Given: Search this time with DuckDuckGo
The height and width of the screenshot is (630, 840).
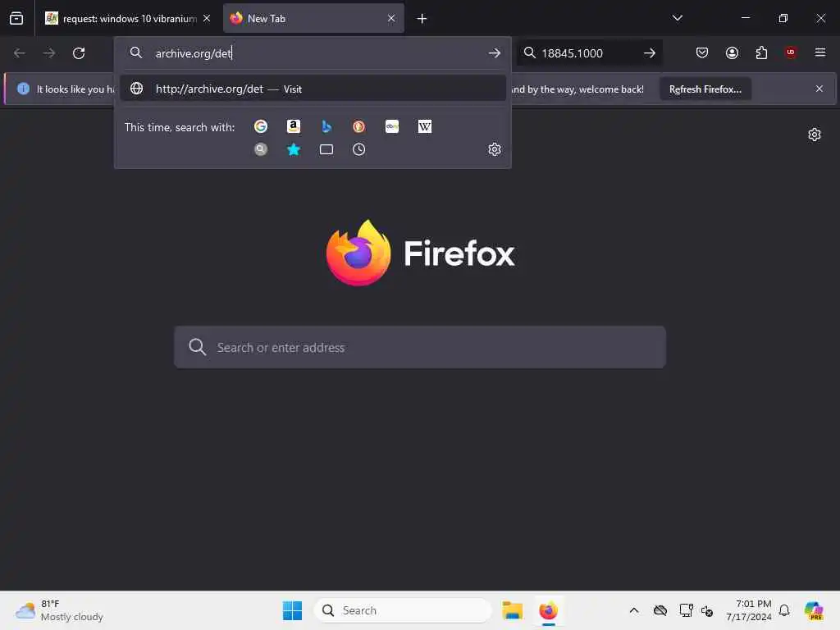Looking at the screenshot, I should (359, 126).
